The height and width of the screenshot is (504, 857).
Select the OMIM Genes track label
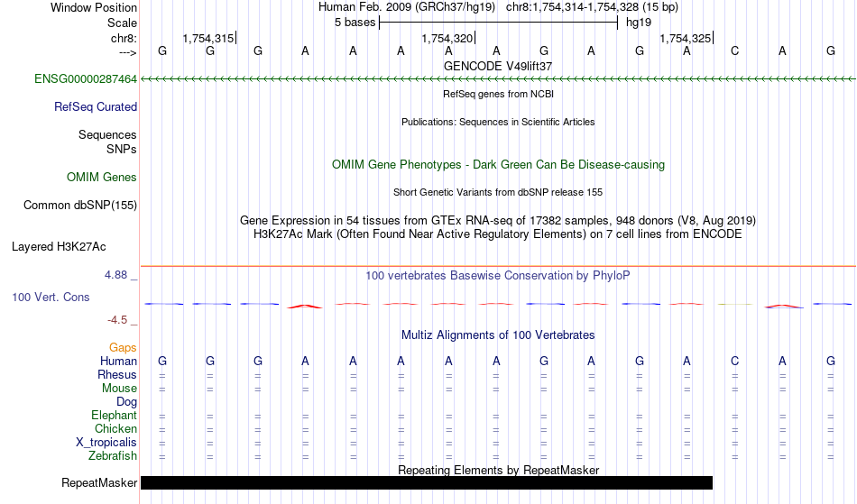[102, 178]
